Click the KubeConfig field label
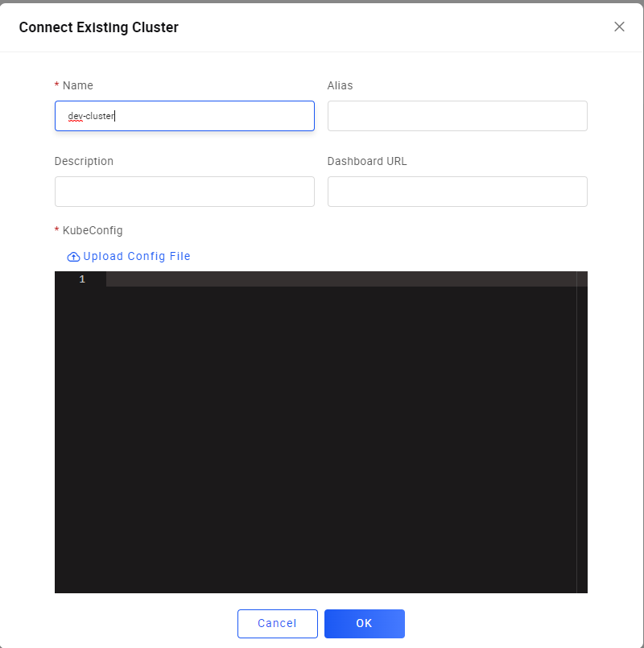This screenshot has height=648, width=644. [93, 230]
